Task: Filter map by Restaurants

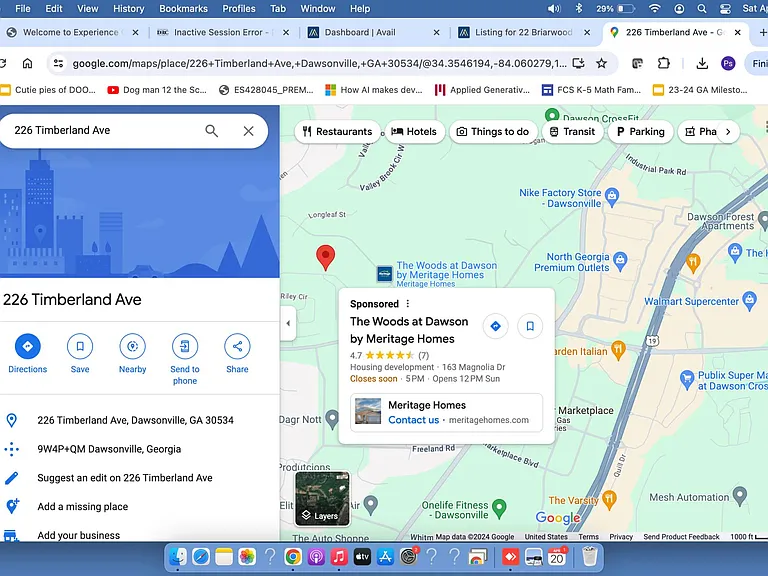Action: pyautogui.click(x=337, y=131)
